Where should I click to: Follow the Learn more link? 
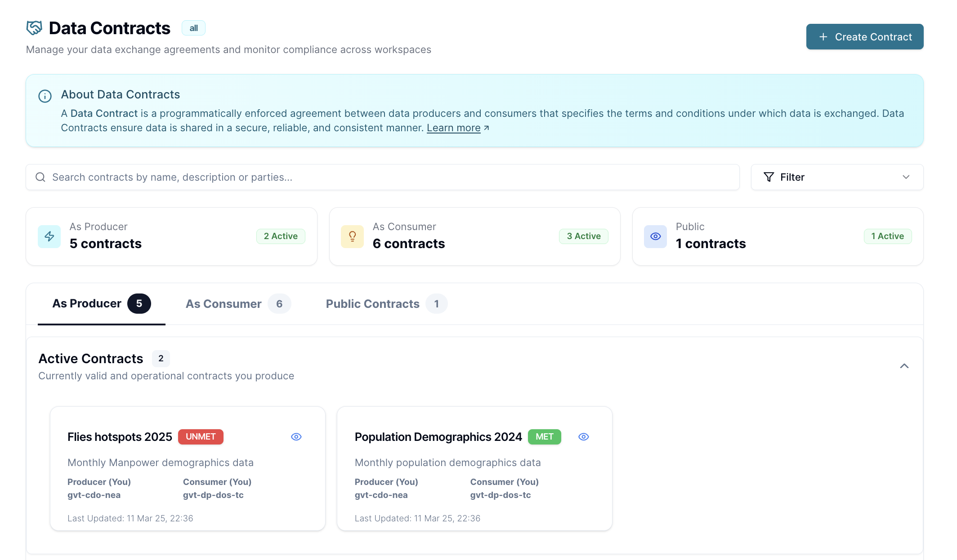pos(453,128)
